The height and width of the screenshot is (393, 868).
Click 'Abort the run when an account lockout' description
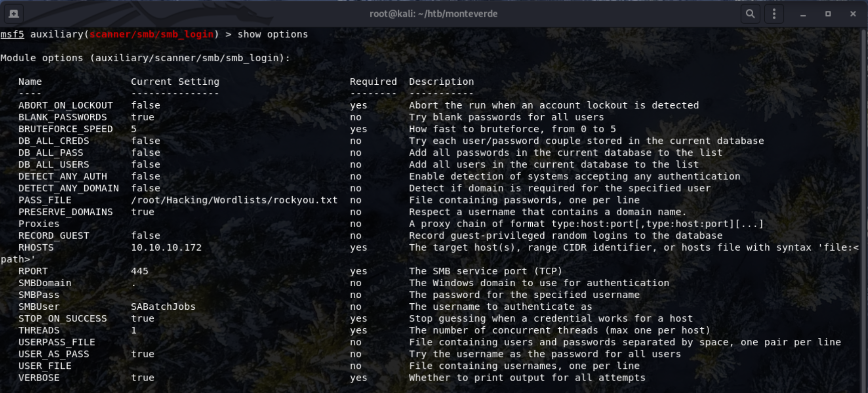(554, 105)
